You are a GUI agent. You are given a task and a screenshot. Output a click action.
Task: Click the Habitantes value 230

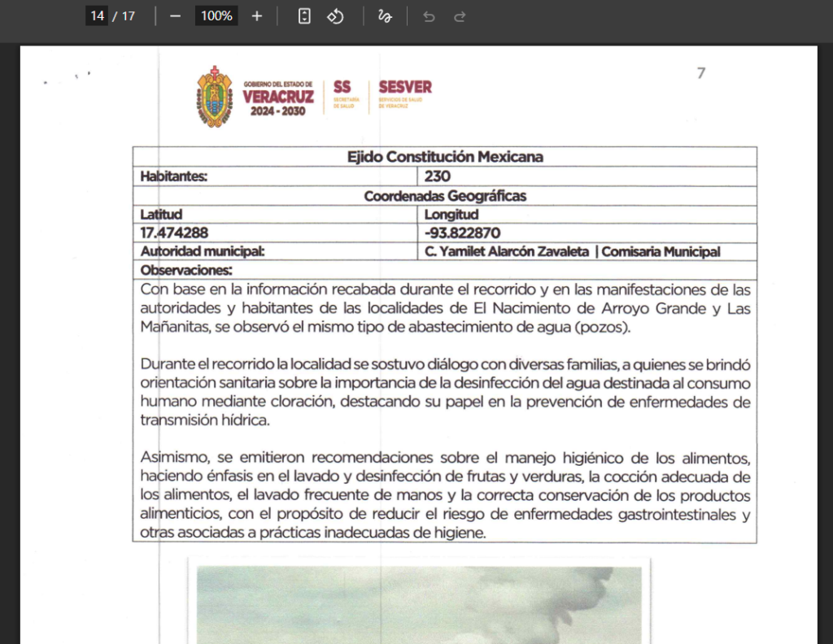tap(437, 176)
